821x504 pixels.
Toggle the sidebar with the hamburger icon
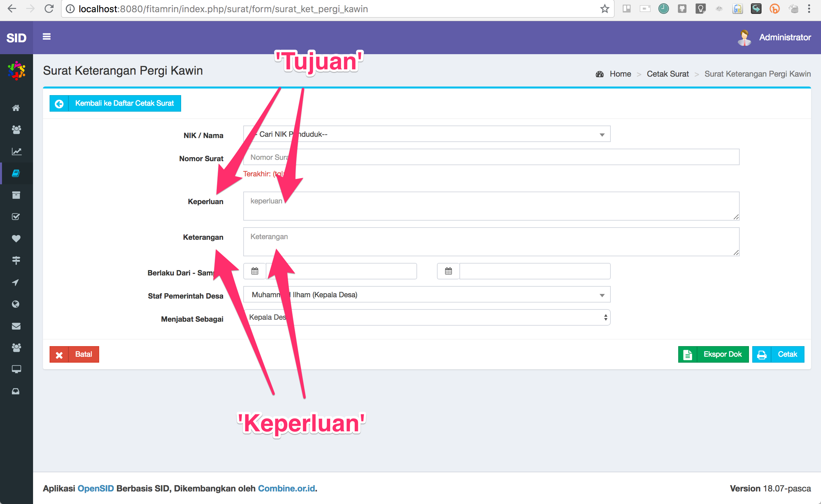[47, 37]
